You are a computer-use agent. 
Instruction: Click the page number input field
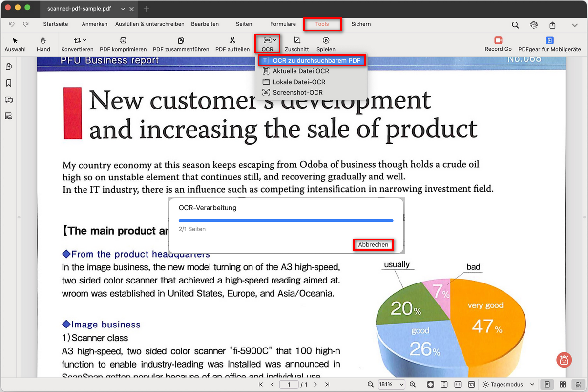click(x=289, y=385)
